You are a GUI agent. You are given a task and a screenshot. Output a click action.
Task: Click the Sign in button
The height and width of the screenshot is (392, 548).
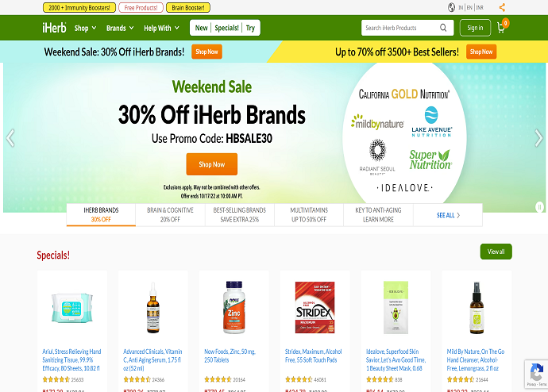[475, 28]
